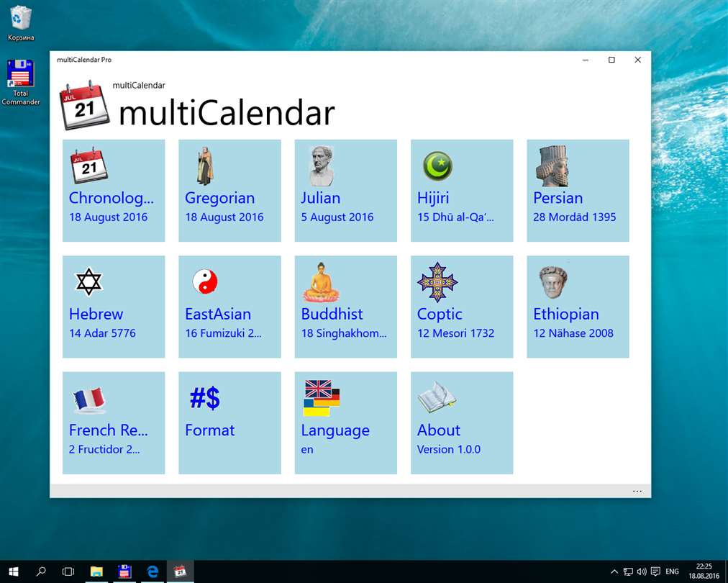Screen dimensions: 728x583
Task: Open the Language settings title
Action: tap(335, 430)
